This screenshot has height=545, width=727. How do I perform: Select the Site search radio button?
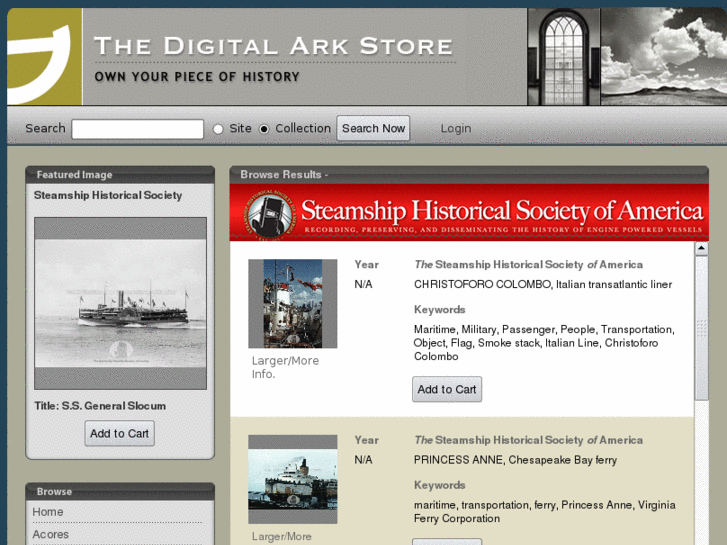218,129
